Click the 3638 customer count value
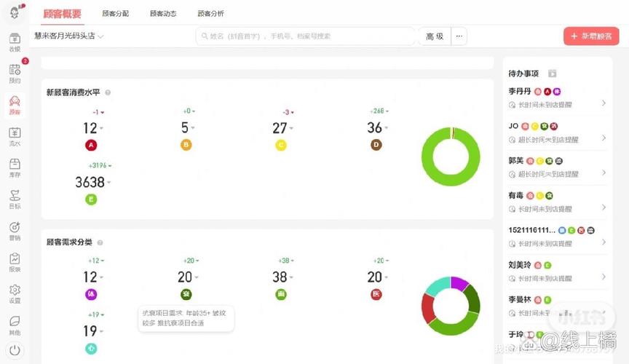The image size is (629, 364). 90,182
